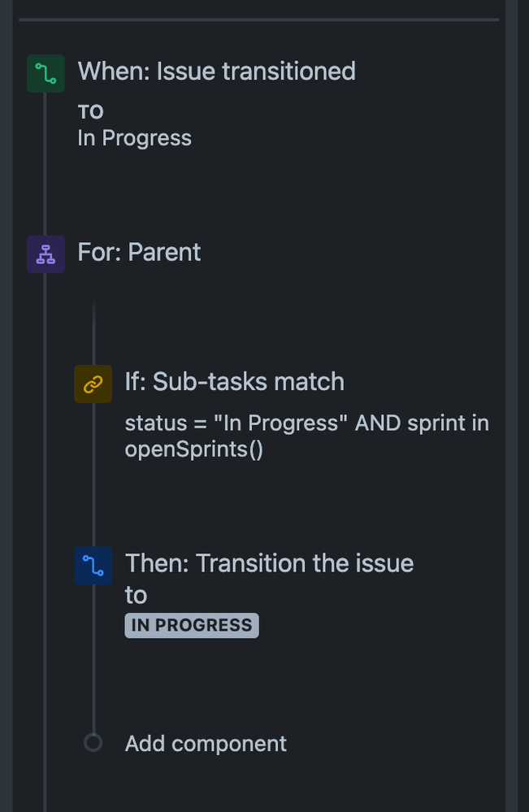Image resolution: width=529 pixels, height=812 pixels.
Task: Click the trigger's "In Progress" destination status text
Action: (135, 138)
